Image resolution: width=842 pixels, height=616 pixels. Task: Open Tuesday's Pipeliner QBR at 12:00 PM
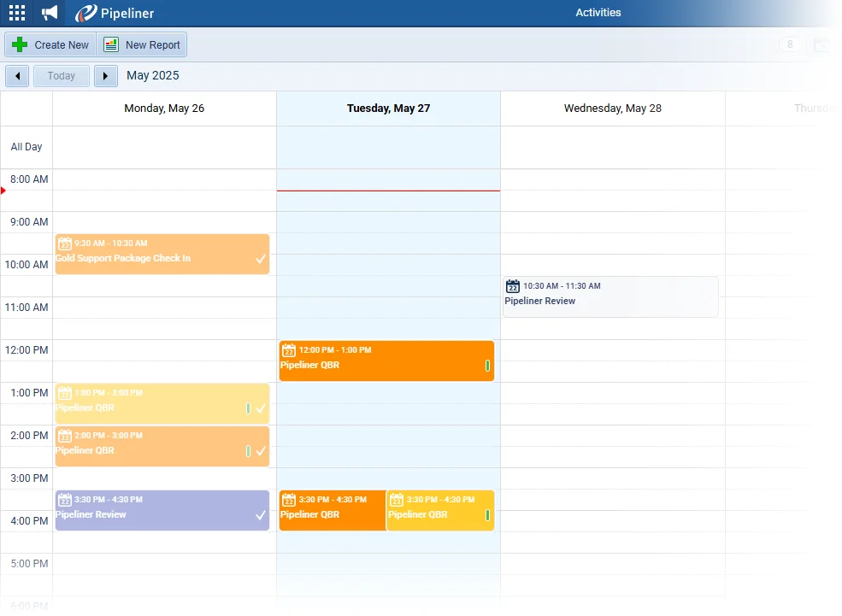pyautogui.click(x=386, y=361)
